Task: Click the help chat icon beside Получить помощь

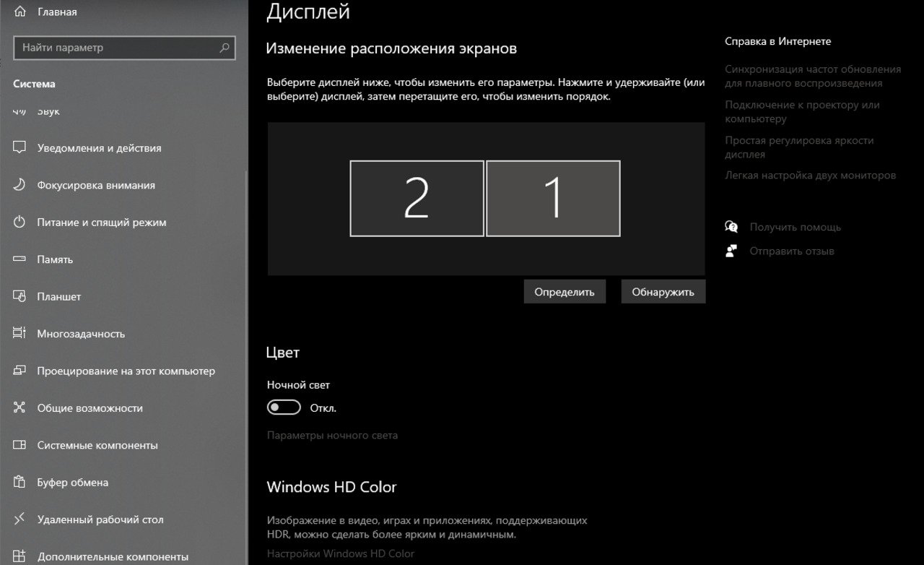Action: coord(731,227)
